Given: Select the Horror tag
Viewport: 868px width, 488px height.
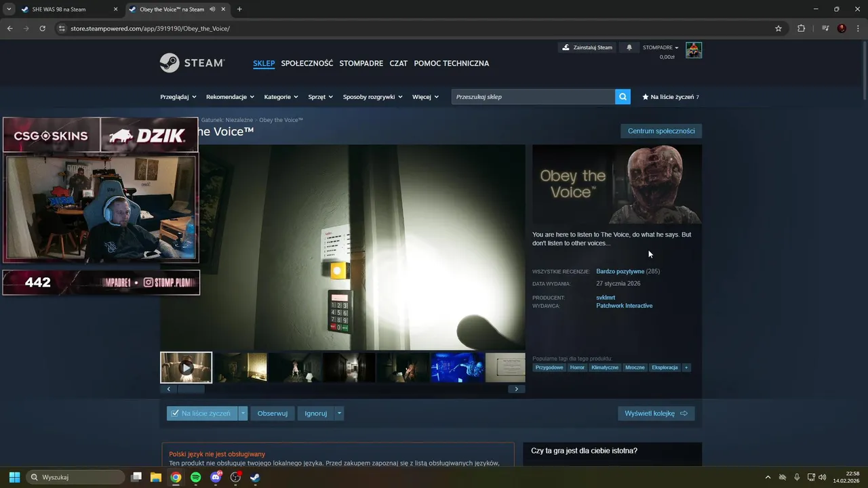Looking at the screenshot, I should (577, 367).
